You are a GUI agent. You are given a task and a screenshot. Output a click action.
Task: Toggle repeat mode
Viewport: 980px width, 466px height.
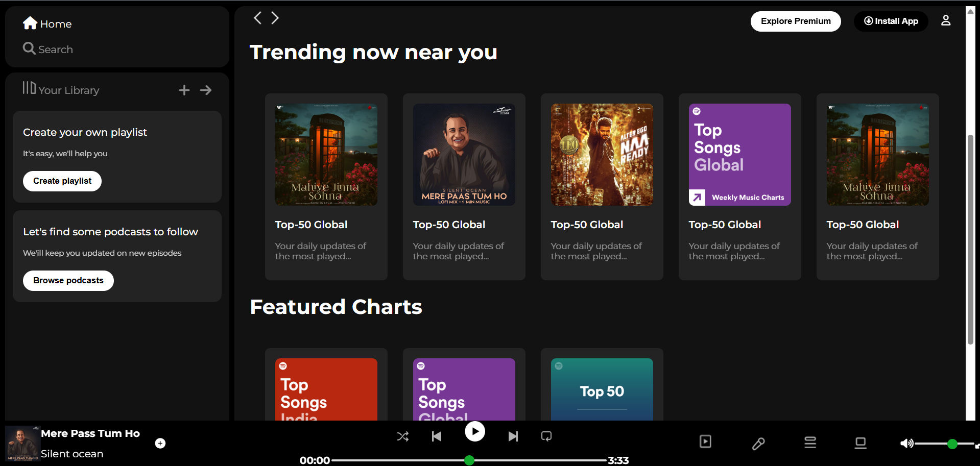pyautogui.click(x=546, y=436)
